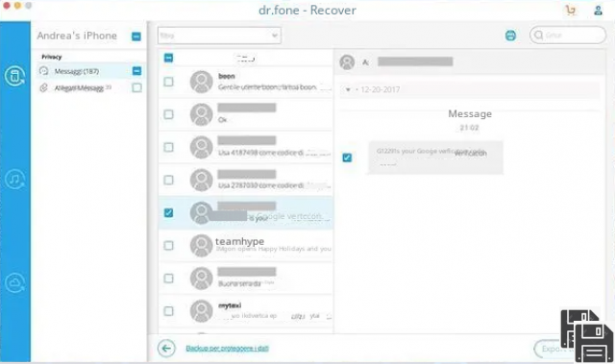This screenshot has width=615, height=364.
Task: Click the recipient avatar in message header
Action: click(347, 61)
